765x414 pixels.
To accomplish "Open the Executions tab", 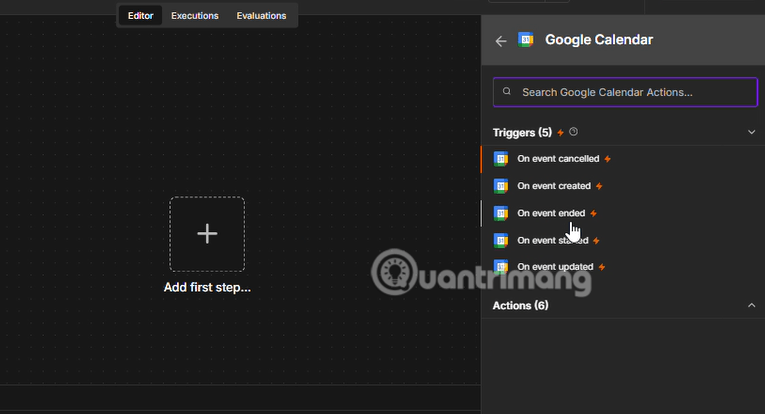I will click(x=195, y=16).
